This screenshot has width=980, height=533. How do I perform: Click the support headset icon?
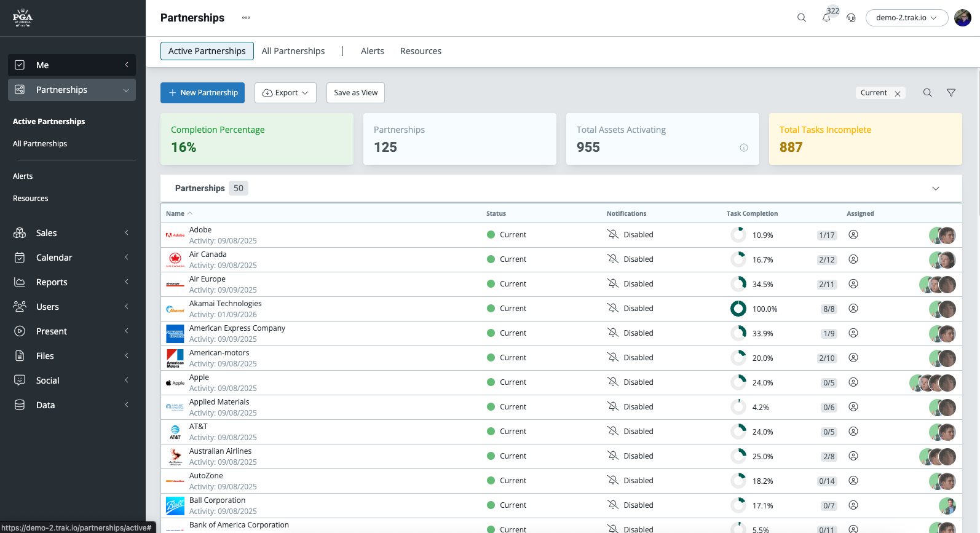click(851, 18)
